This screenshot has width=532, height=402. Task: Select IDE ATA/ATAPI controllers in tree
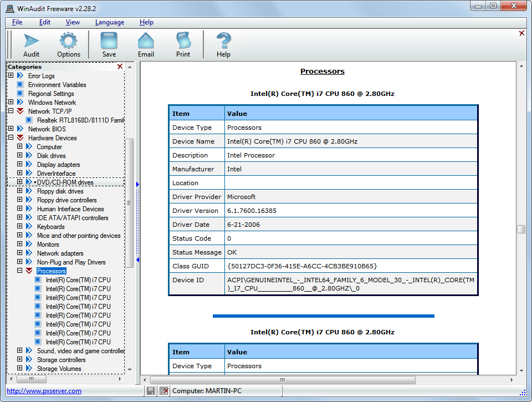(73, 218)
